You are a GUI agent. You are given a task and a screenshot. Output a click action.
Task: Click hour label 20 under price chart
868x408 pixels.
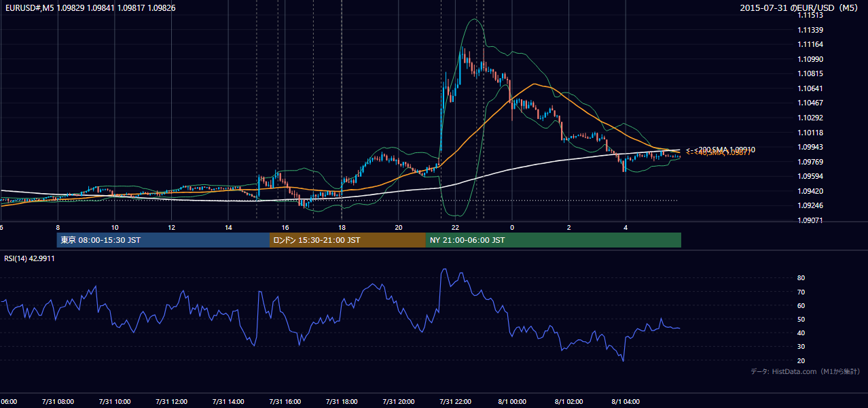(399, 228)
